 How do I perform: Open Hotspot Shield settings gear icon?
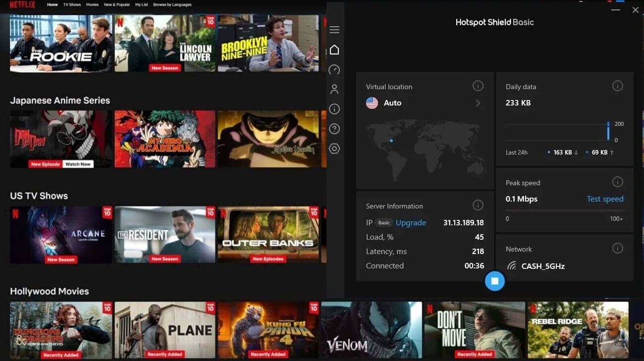tap(334, 149)
